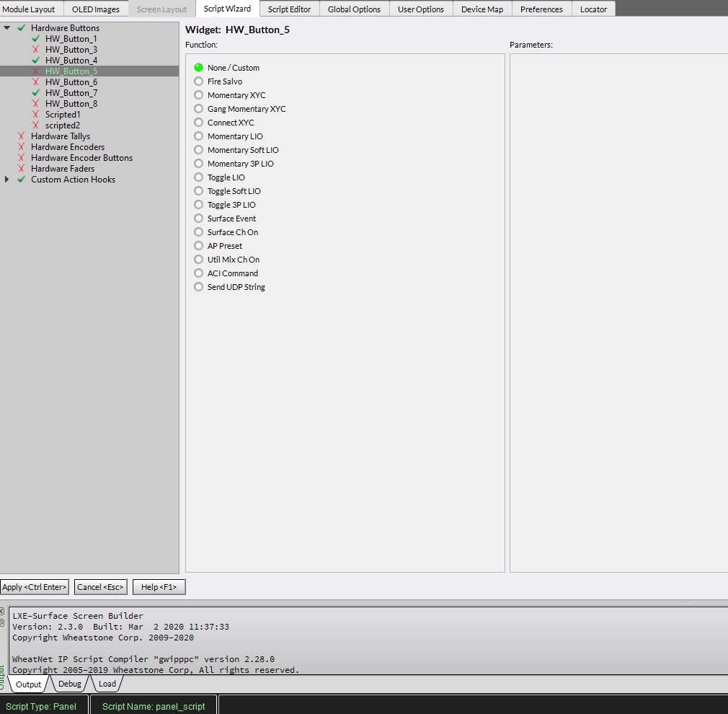Collapse the Hardware Buttons tree node

(x=7, y=28)
